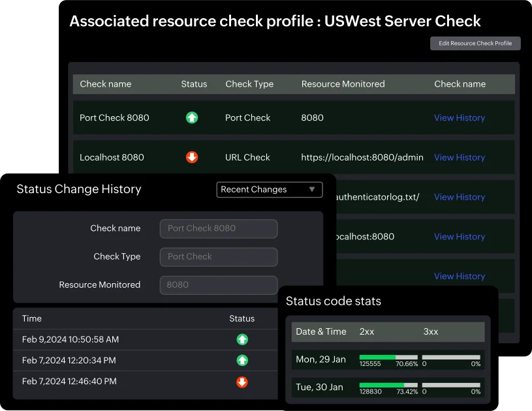The image size is (532, 411).
Task: Click the Check Type input field
Action: (x=218, y=256)
